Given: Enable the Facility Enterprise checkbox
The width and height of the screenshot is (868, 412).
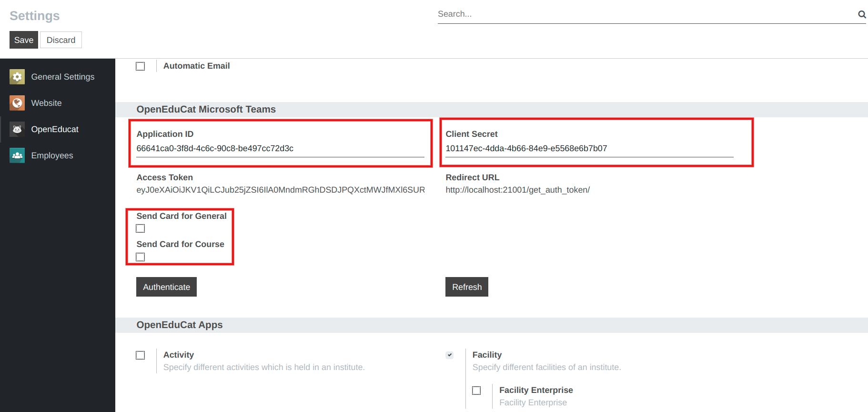Looking at the screenshot, I should pos(476,391).
